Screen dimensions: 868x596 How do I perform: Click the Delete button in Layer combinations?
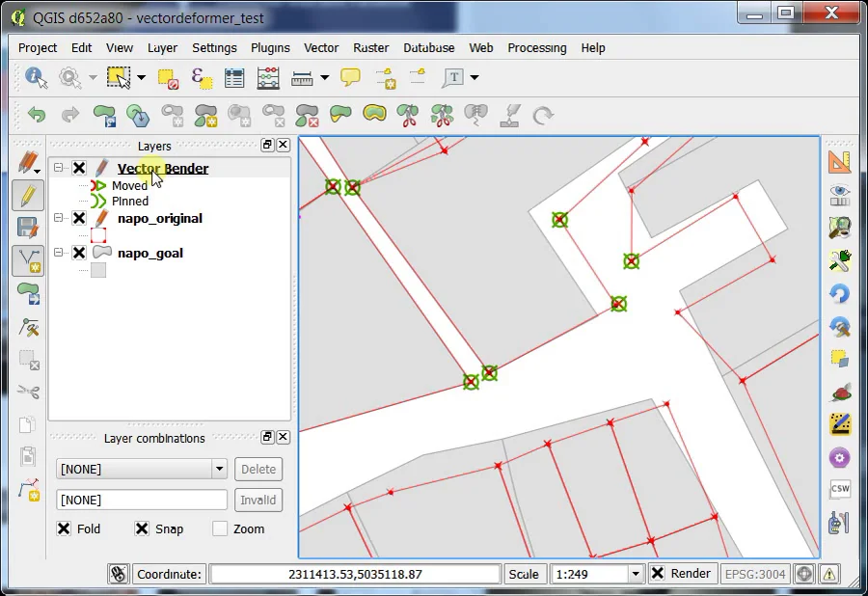[258, 470]
